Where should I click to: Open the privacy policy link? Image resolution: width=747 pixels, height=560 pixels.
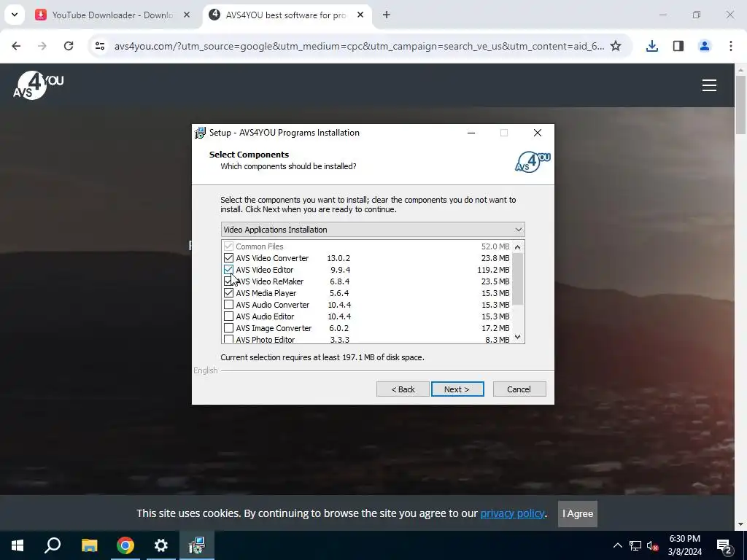point(512,513)
